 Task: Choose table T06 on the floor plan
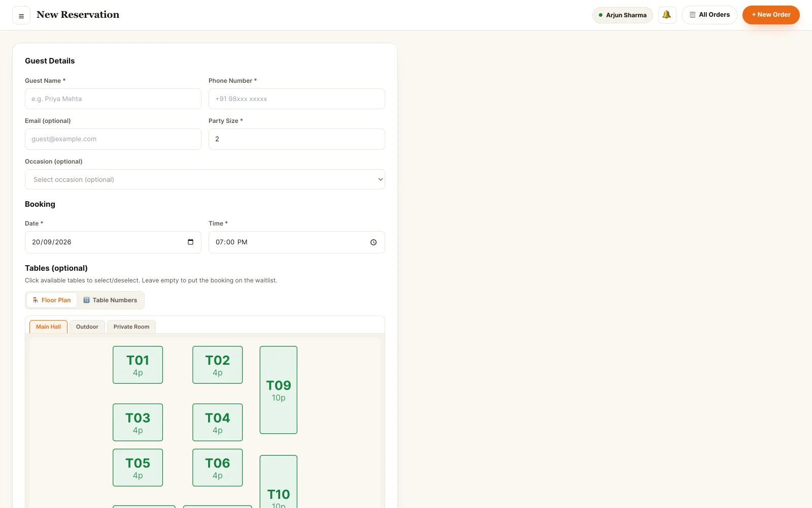pos(217,467)
